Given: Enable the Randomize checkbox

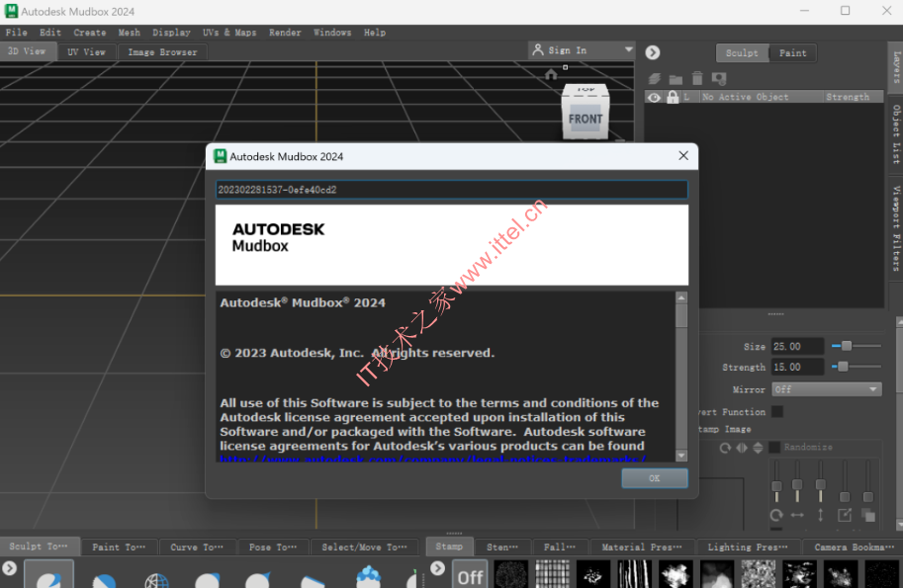Looking at the screenshot, I should 774,447.
